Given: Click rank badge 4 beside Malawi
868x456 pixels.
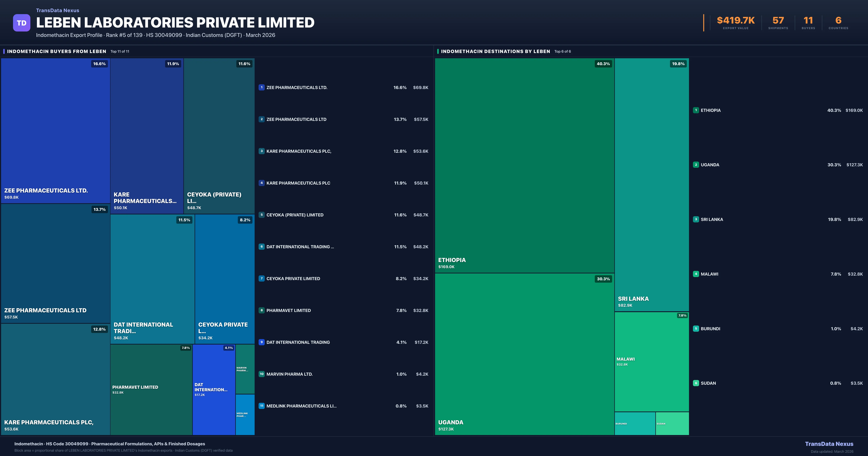Looking at the screenshot, I should [696, 274].
